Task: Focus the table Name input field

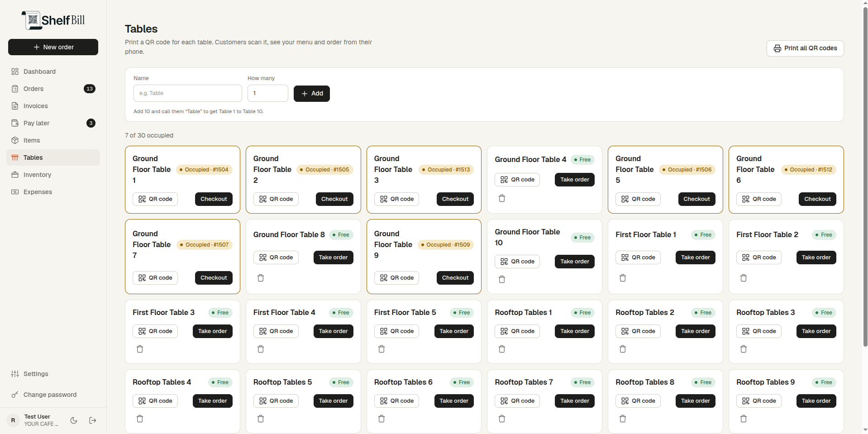Action: click(x=188, y=93)
